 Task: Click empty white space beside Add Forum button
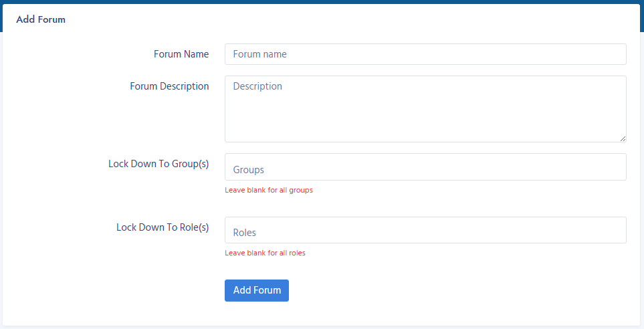(x=435, y=291)
